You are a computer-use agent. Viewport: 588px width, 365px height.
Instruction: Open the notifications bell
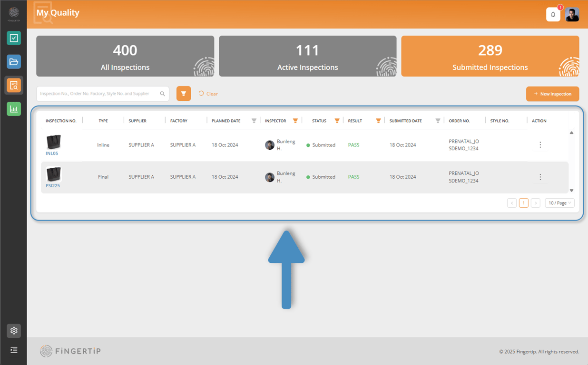tap(553, 15)
